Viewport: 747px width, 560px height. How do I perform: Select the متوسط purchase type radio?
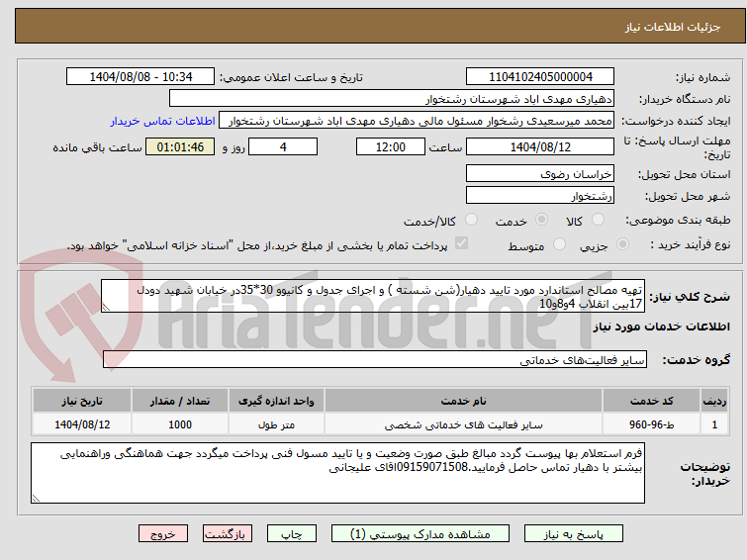[x=559, y=244]
